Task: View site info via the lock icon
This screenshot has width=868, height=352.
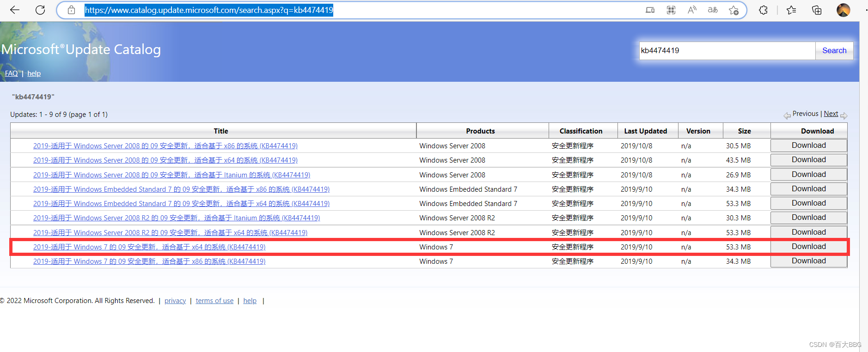Action: pos(71,10)
